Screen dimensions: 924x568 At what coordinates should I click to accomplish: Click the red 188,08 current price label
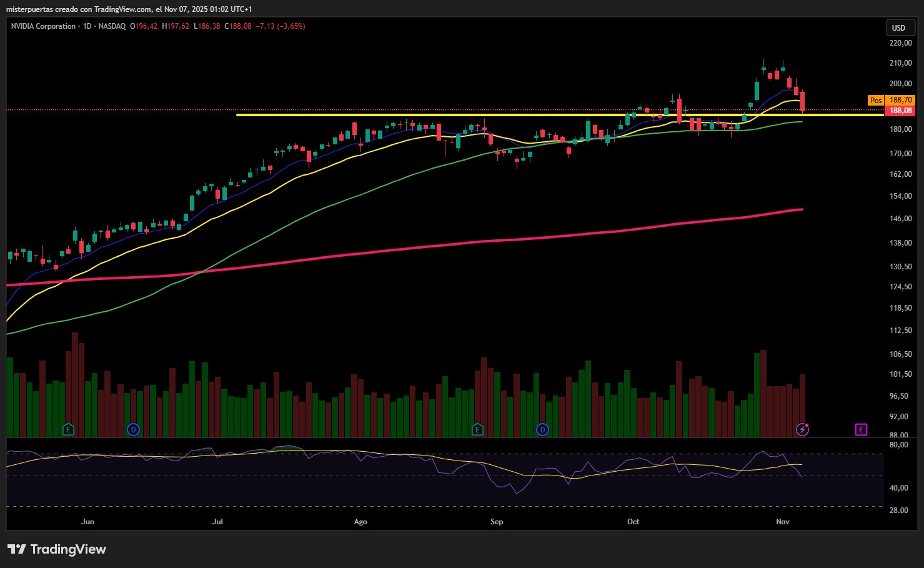900,111
